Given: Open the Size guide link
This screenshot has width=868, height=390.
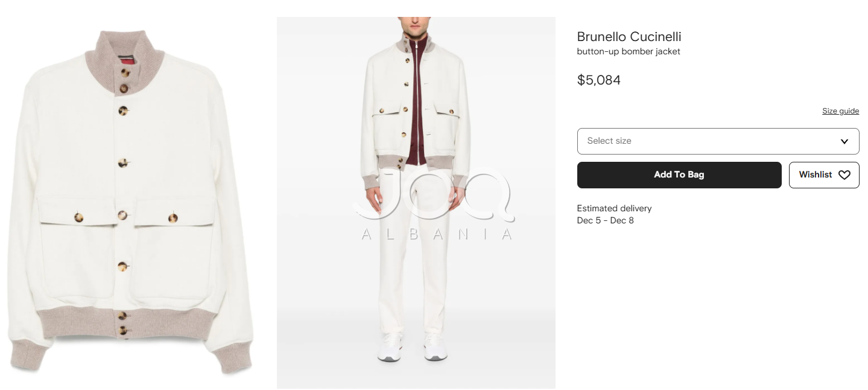Looking at the screenshot, I should click(840, 111).
